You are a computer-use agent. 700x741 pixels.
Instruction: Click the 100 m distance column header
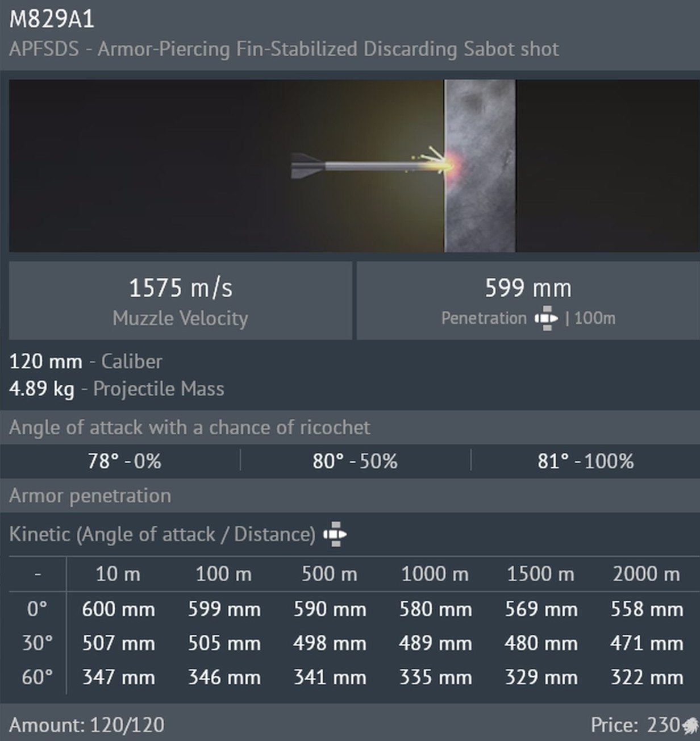224,574
